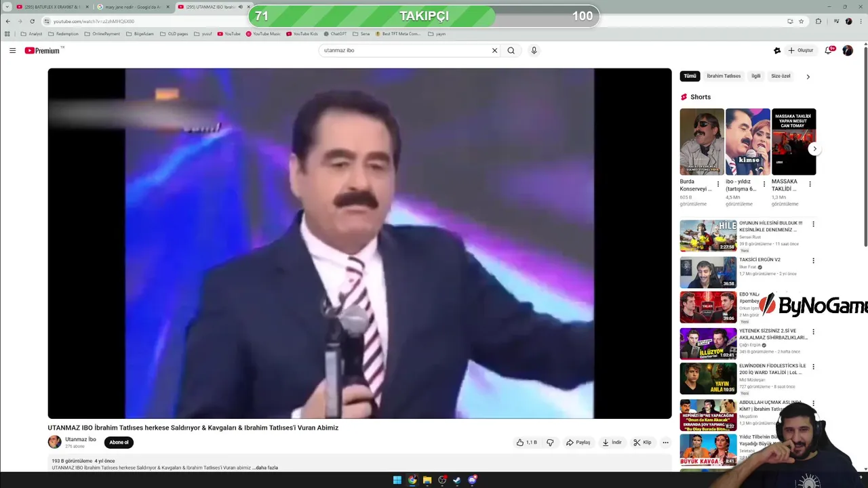Open YETENEK SİZSİNİZ 2.Sİ video thumbnail

[708, 344]
